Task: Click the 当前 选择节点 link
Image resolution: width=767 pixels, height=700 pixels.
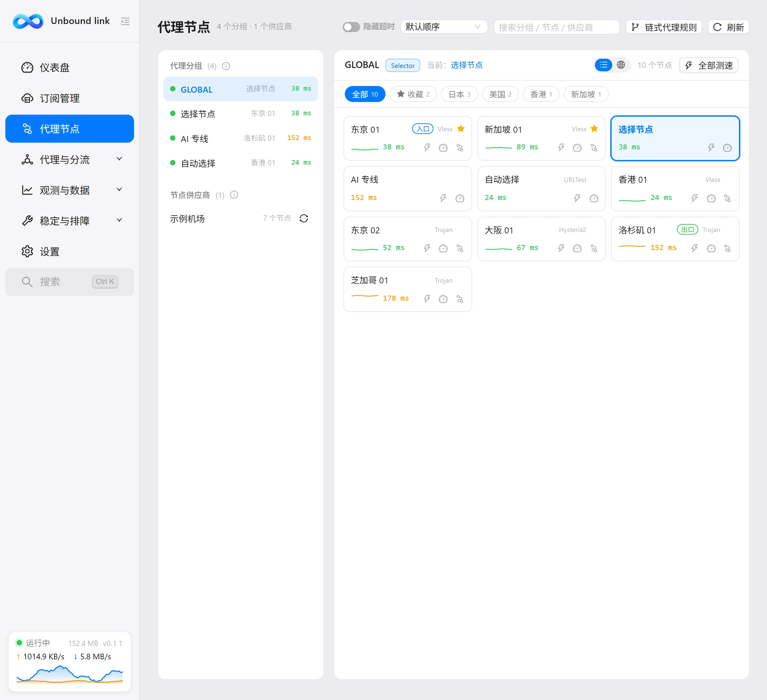Action: (467, 65)
